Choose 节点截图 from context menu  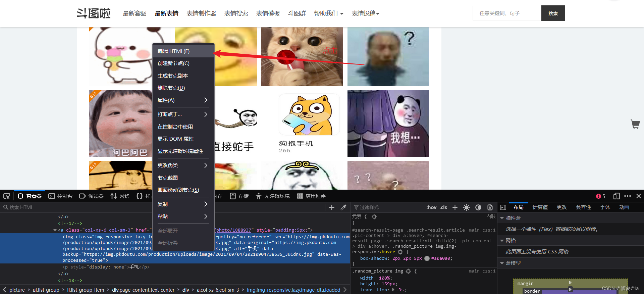pos(183,178)
